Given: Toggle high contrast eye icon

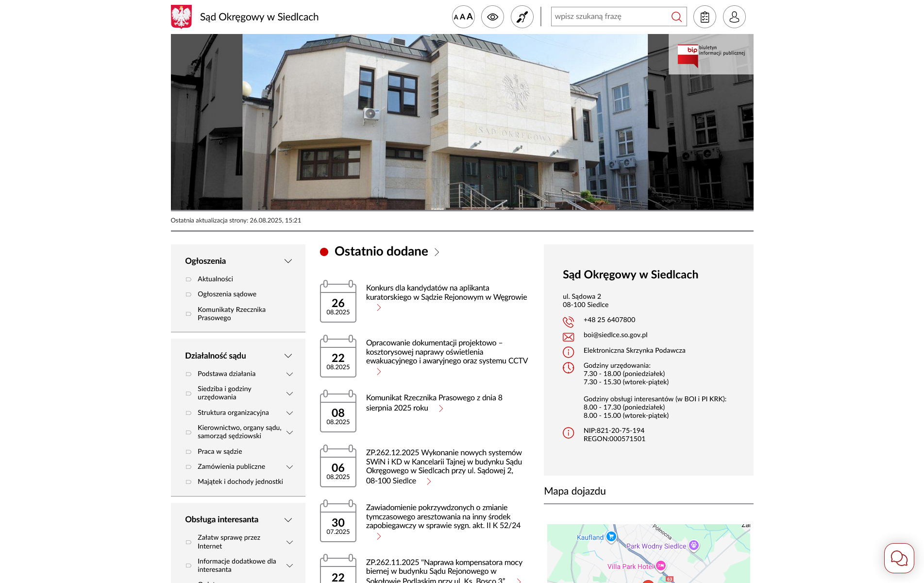Looking at the screenshot, I should tap(492, 17).
